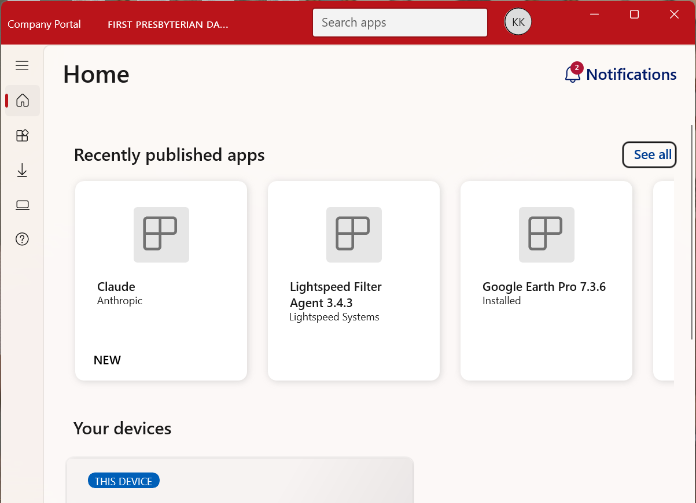Click the Notifications link
Image resolution: width=696 pixels, height=503 pixels.
[631, 75]
